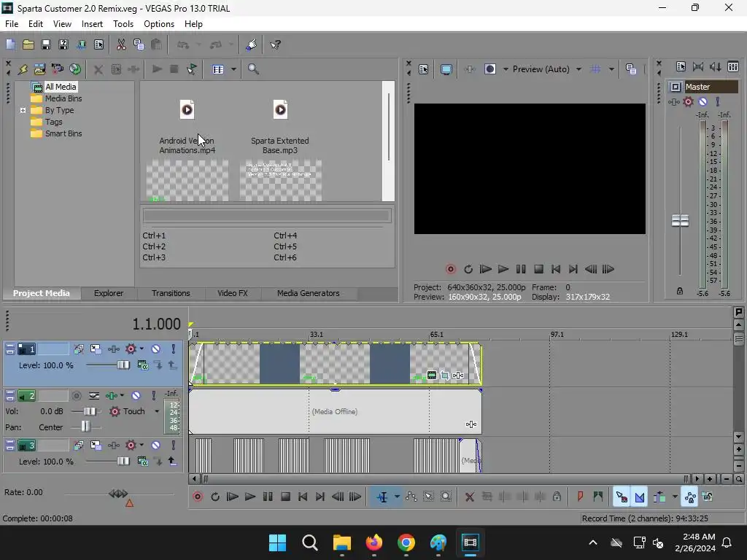This screenshot has height=560, width=747.
Task: Adjust the Master volume fader
Action: point(680,220)
